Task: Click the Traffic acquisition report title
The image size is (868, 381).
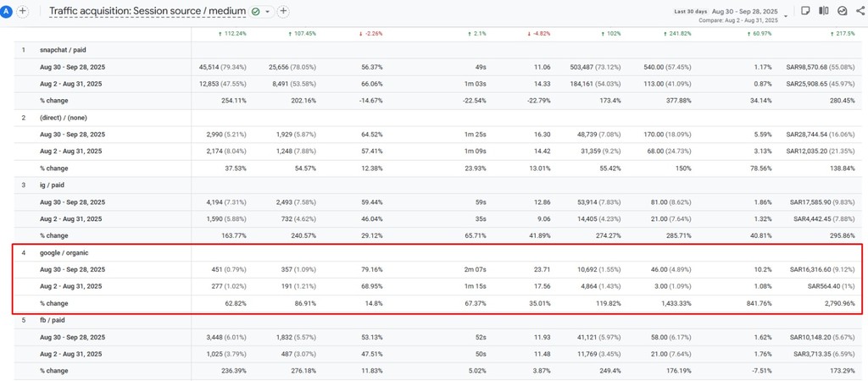Action: [x=147, y=11]
